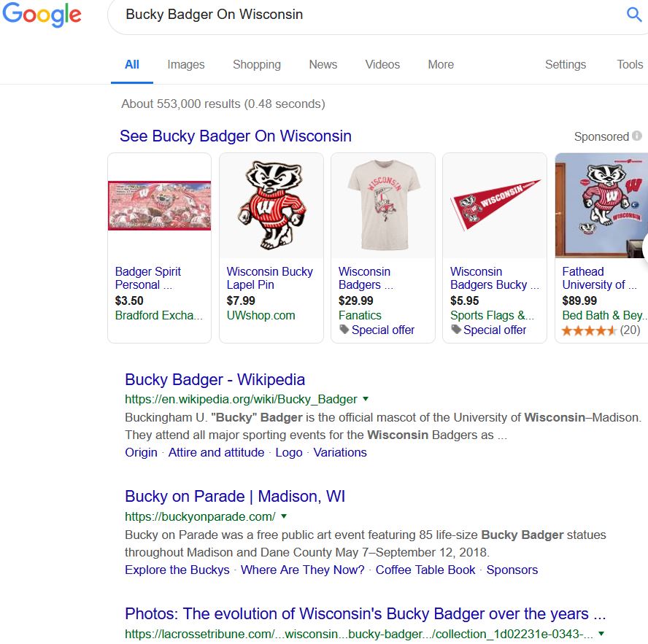Open the Bucky on Parade result link
Viewport: 648px width, 644px height.
235,496
